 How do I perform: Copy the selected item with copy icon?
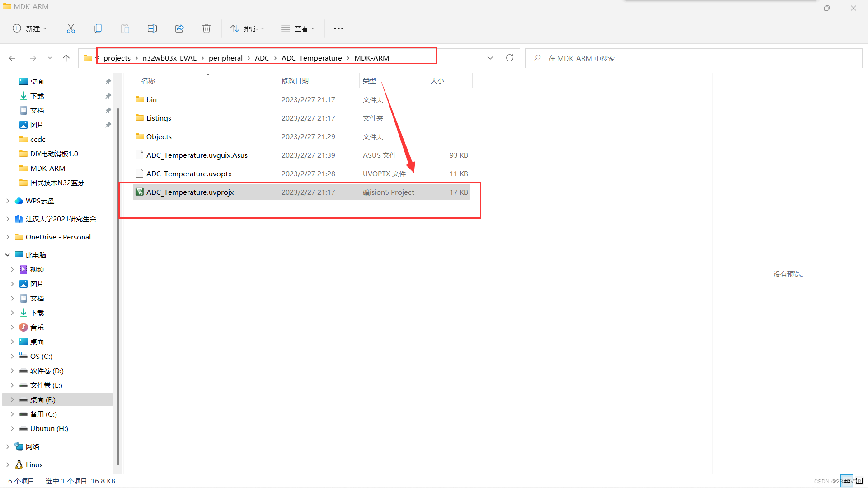click(98, 28)
